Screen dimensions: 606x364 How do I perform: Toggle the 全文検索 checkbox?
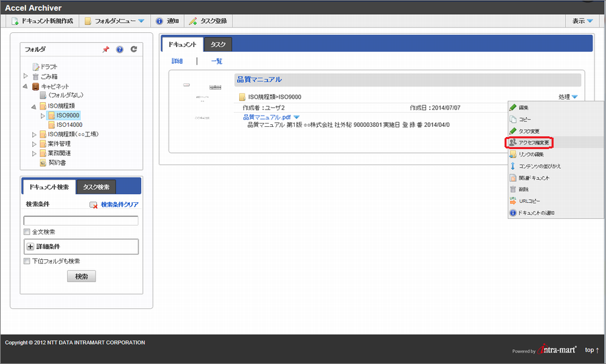click(27, 232)
